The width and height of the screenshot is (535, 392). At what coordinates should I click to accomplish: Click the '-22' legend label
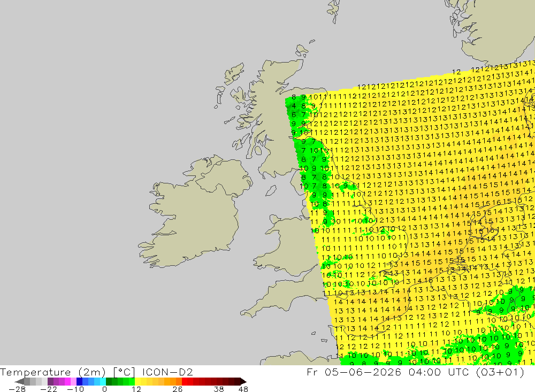49,389
